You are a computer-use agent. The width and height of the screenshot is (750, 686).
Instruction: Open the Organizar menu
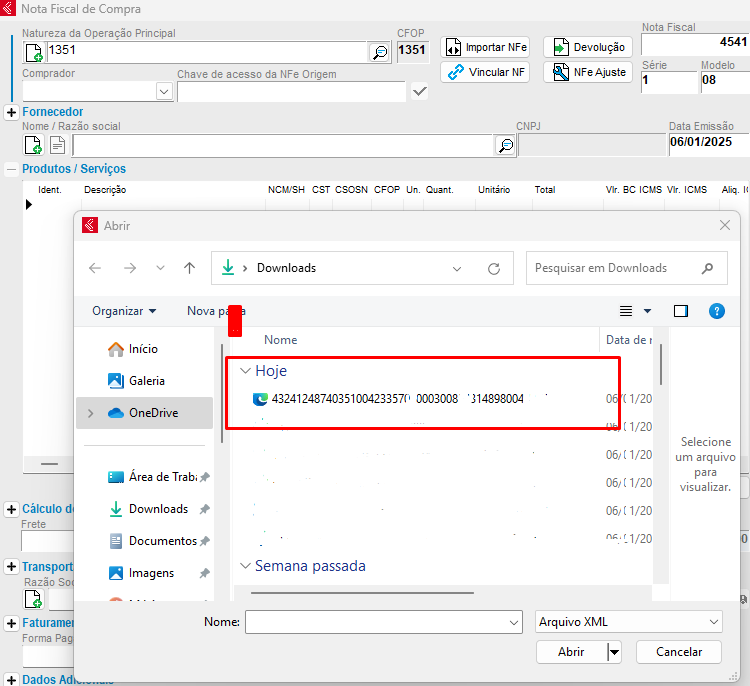(124, 311)
